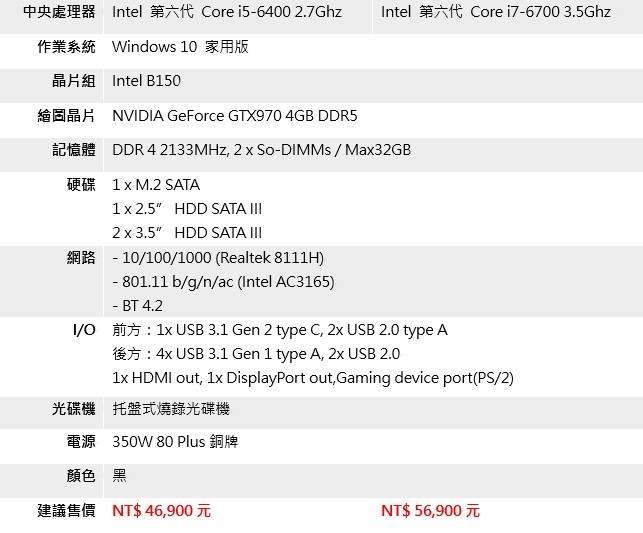Screen dimensions: 643x533
Task: Click the 繪圖晶片 row label
Action: point(66,115)
